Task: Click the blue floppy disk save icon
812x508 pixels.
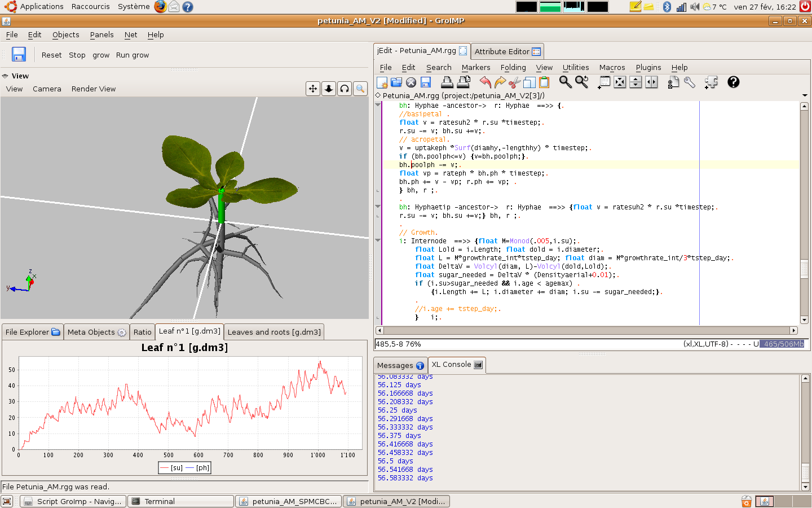Action: tap(19, 54)
